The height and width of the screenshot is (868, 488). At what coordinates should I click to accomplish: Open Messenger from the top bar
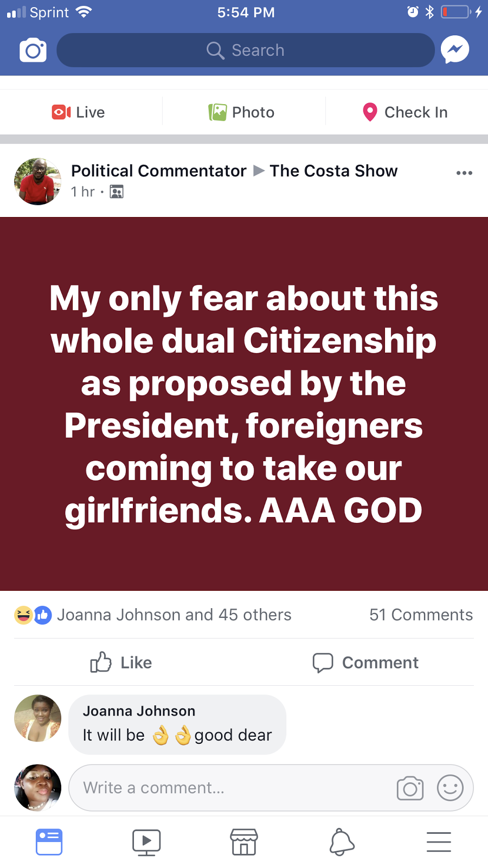pyautogui.click(x=454, y=50)
